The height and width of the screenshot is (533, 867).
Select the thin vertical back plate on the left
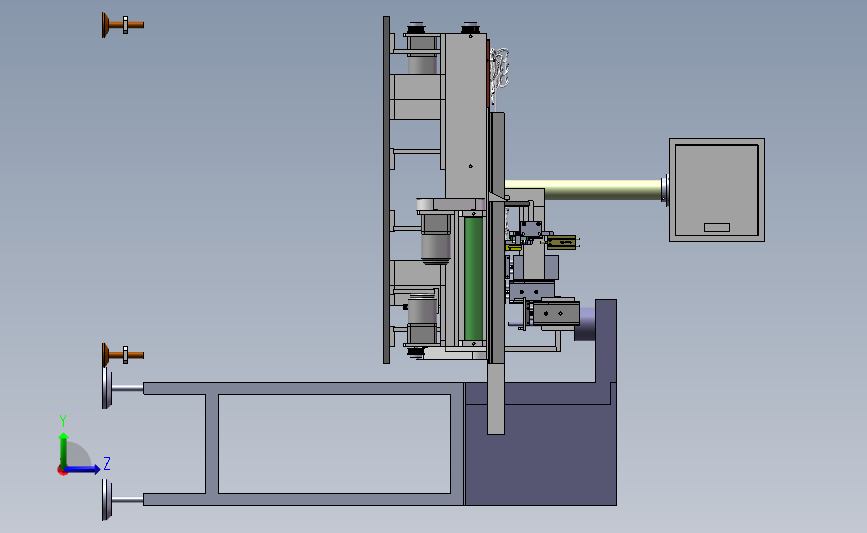[387, 190]
